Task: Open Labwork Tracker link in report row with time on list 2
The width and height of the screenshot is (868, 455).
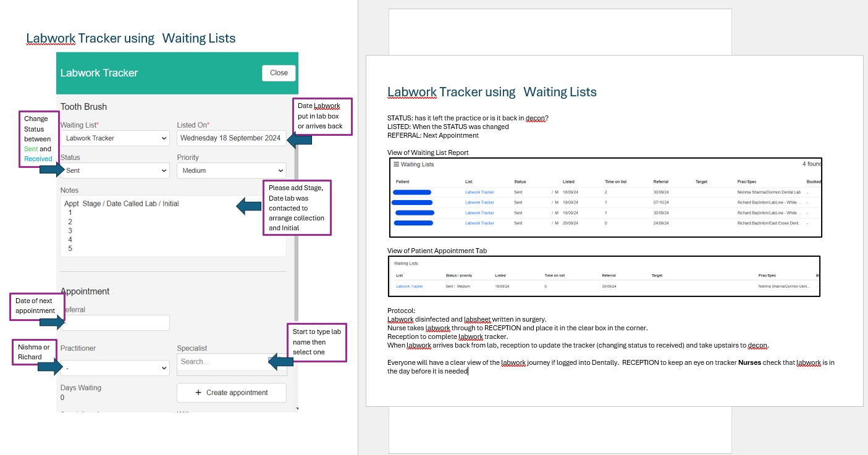Action: coord(479,192)
